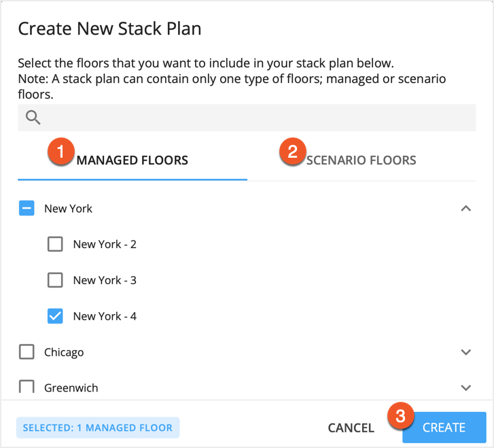Open the Scenario Floors tab
The height and width of the screenshot is (448, 494).
[x=361, y=161]
